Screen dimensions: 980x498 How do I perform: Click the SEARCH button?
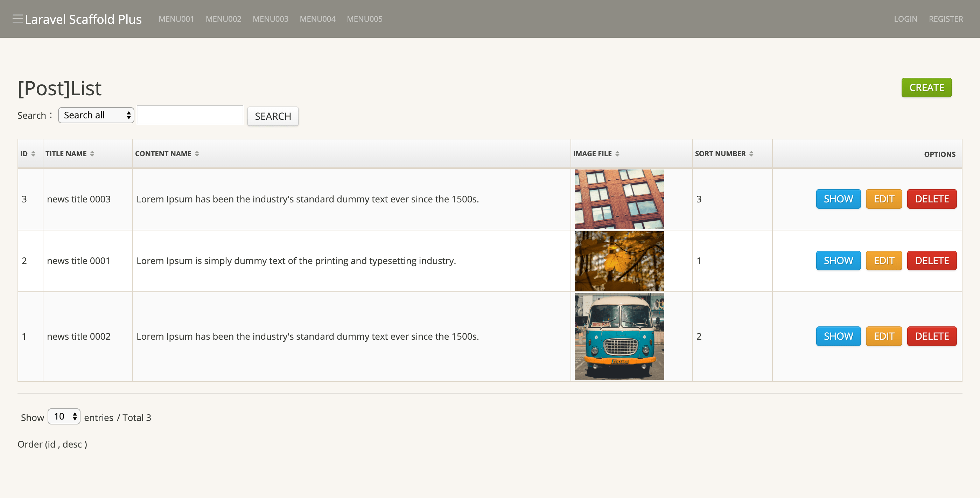272,116
